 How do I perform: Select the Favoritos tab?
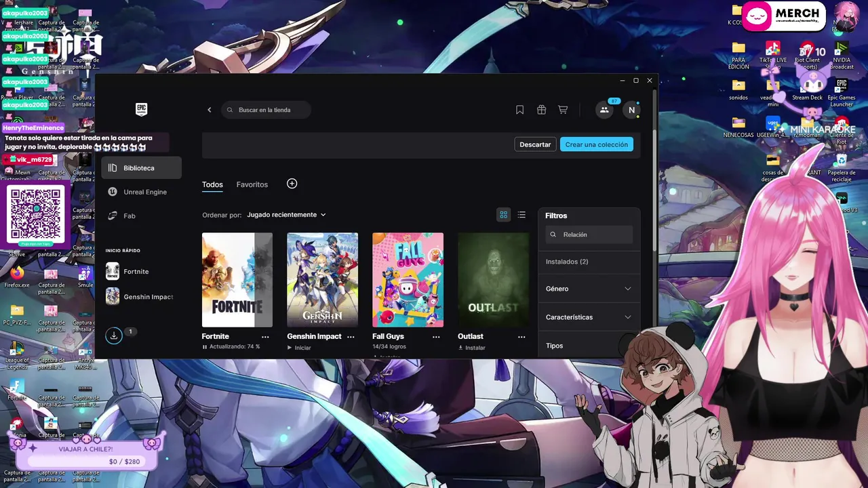point(252,184)
